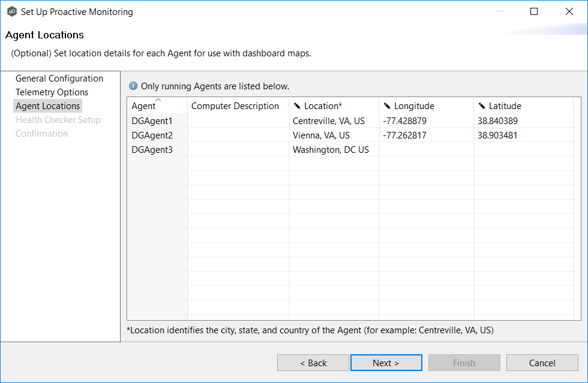Click the Next > button
Viewport: 588px width, 383px height.
tap(386, 363)
